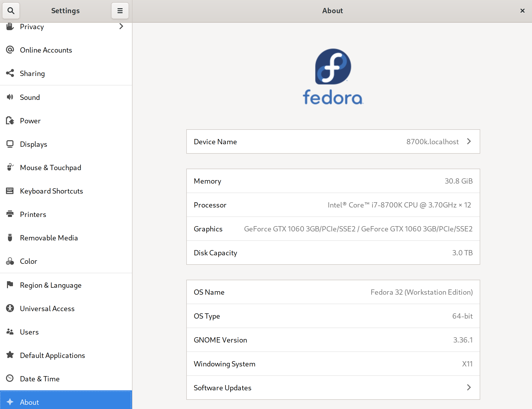This screenshot has height=409, width=532.
Task: Click the Displays monitor icon
Action: click(10, 144)
